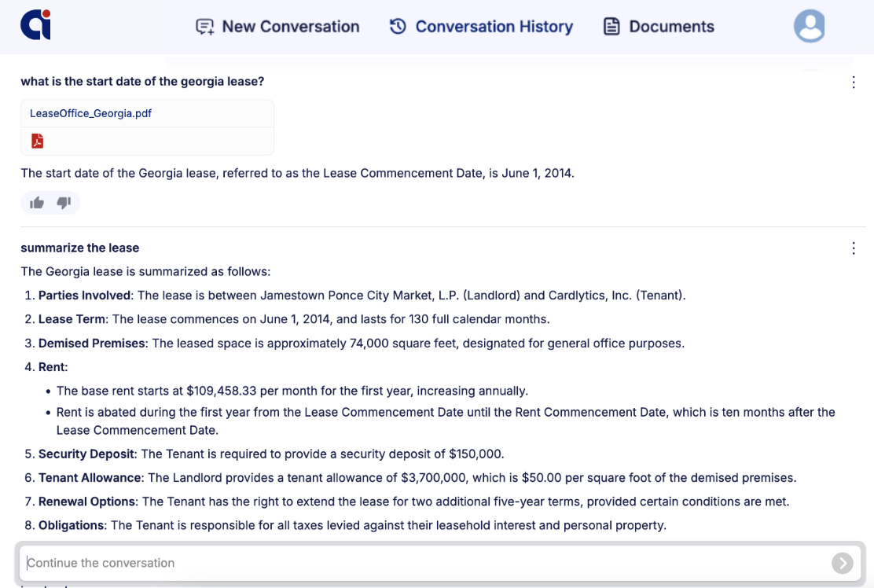Click the AI app logo
Screen dimensions: 874x588
pyautogui.click(x=35, y=24)
